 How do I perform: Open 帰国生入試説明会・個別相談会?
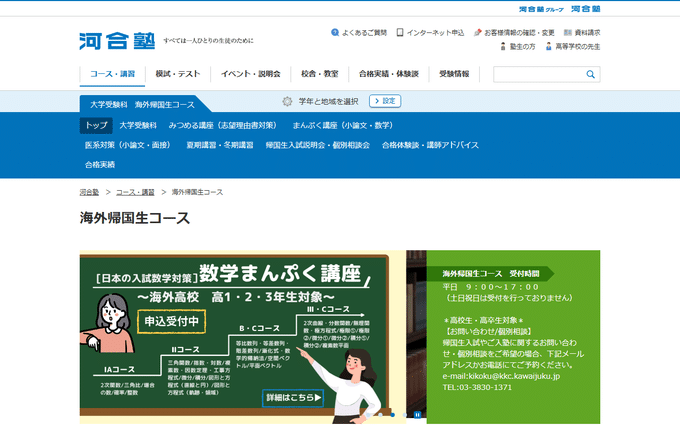[x=317, y=145]
